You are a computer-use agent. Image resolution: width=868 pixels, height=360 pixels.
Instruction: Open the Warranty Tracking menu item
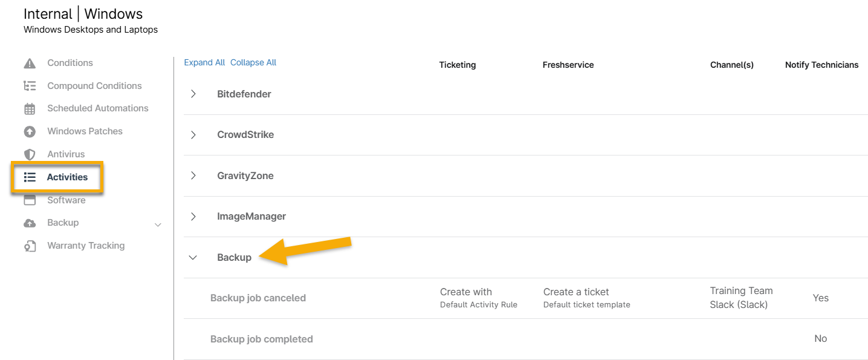[x=86, y=246]
